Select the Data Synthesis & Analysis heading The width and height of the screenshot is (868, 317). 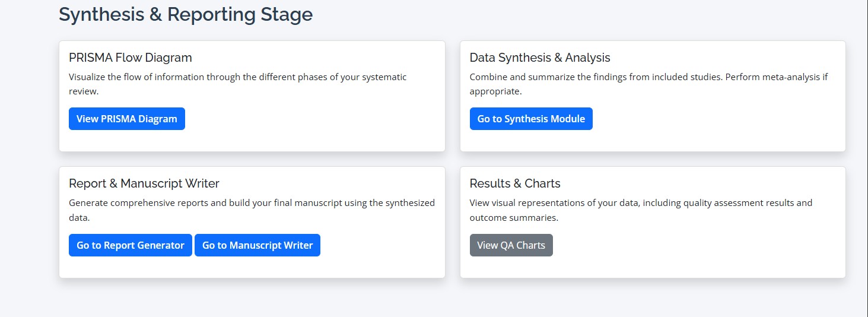point(539,58)
